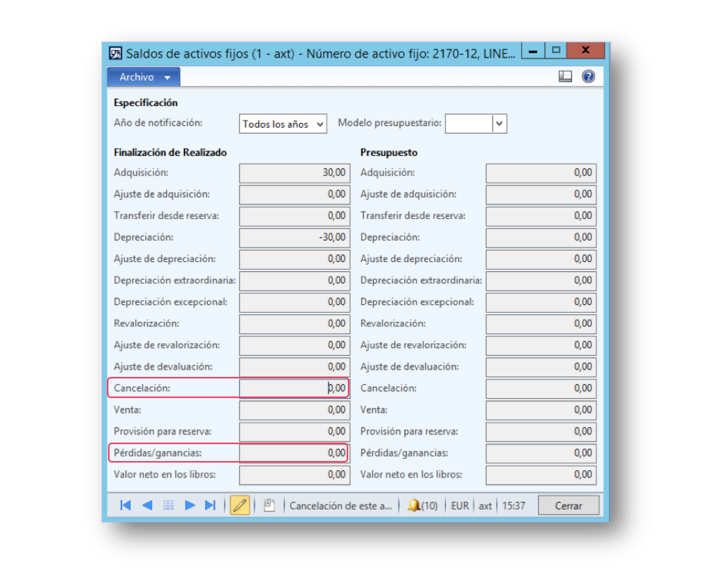Go to the last record
Viewport: 728px width, 574px height.
210,505
